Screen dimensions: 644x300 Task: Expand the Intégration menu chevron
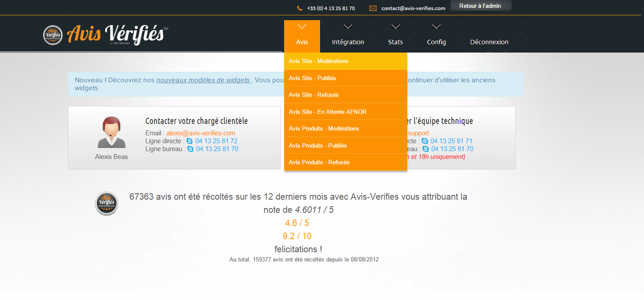pos(348,27)
